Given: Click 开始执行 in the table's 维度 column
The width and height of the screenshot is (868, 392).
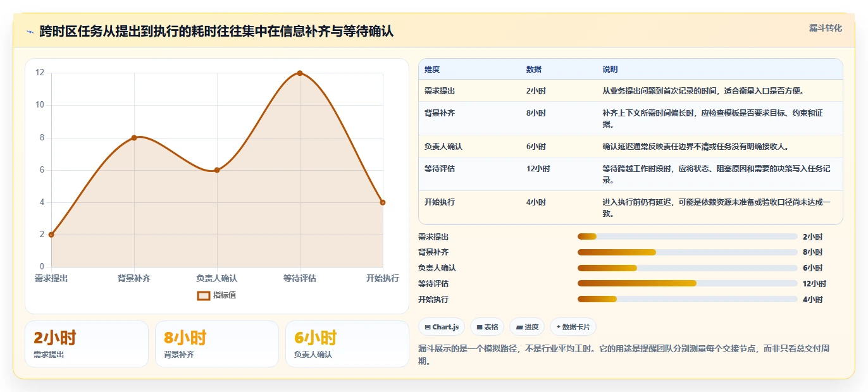Looking at the screenshot, I should click(x=440, y=202).
